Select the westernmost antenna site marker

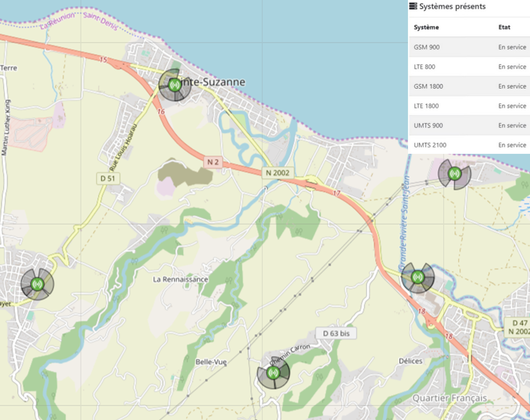[x=37, y=284]
